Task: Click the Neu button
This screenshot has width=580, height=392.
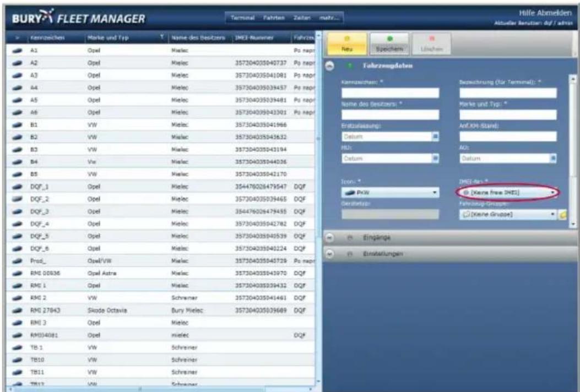Action: (x=347, y=44)
